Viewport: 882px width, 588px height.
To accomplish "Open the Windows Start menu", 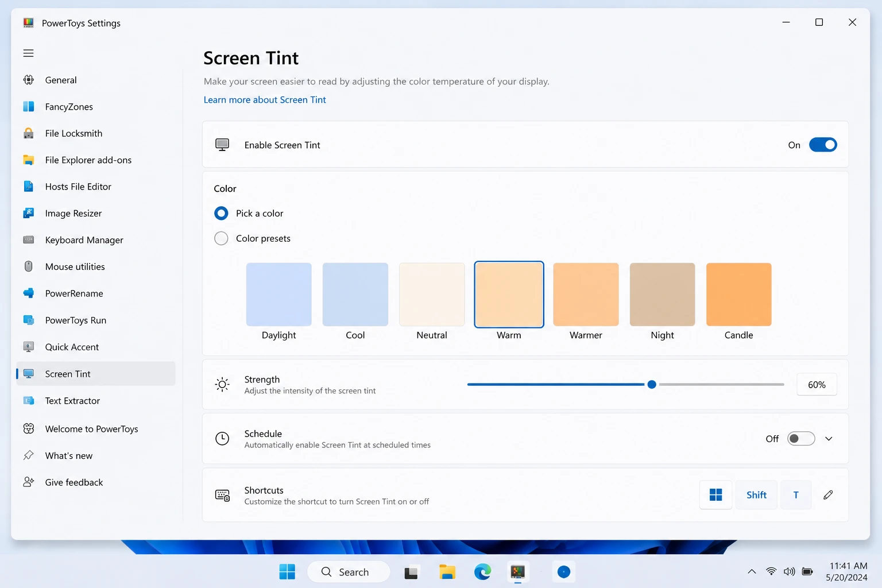I will tap(287, 572).
